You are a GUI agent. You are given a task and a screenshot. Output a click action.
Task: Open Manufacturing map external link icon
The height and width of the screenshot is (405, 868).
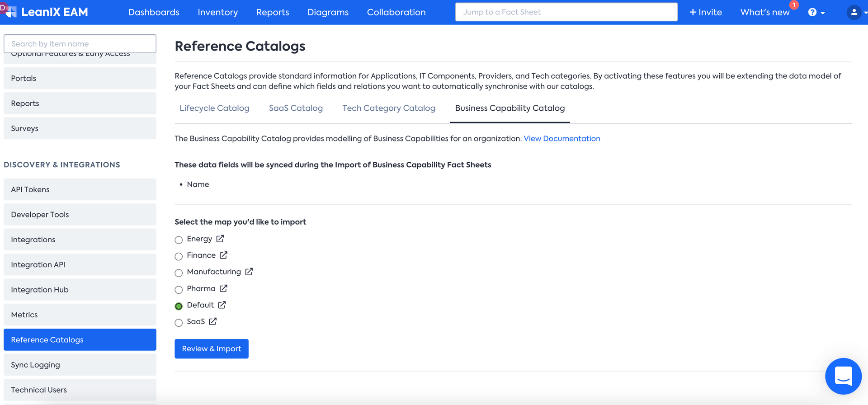point(249,272)
